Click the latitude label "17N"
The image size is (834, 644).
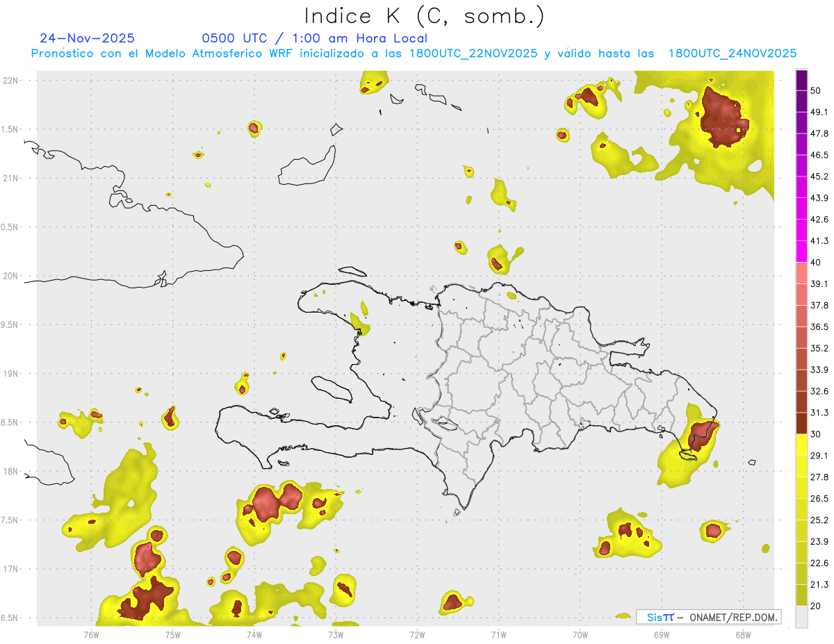pos(12,569)
